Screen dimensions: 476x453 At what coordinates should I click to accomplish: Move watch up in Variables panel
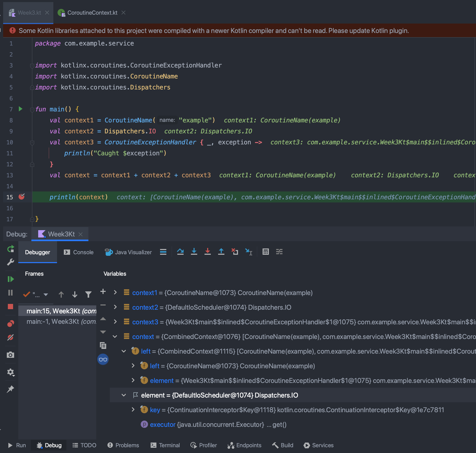tap(103, 319)
